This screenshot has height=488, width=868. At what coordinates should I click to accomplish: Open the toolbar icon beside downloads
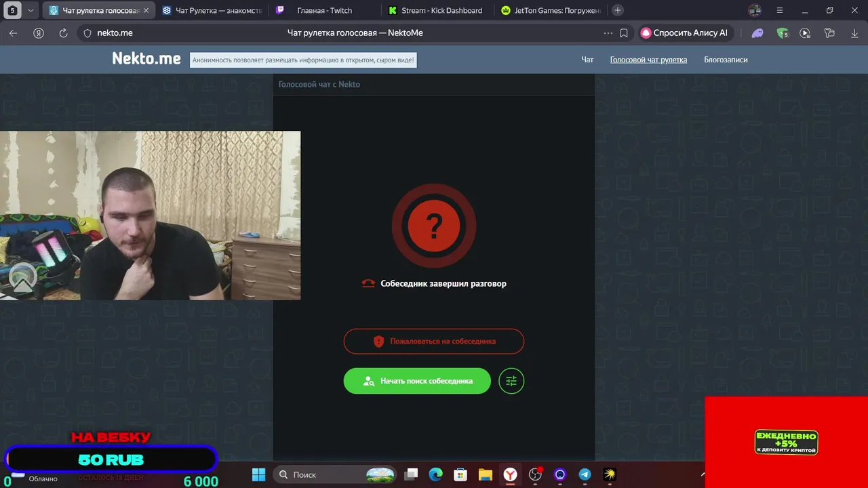[x=829, y=33]
